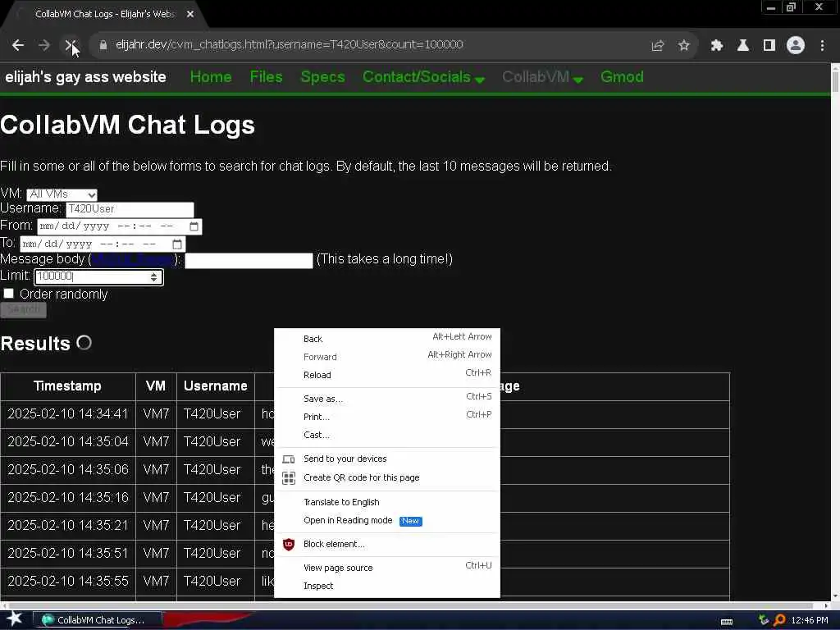Click the network tray icon
Viewport: 840px width, 630px height.
(764, 620)
